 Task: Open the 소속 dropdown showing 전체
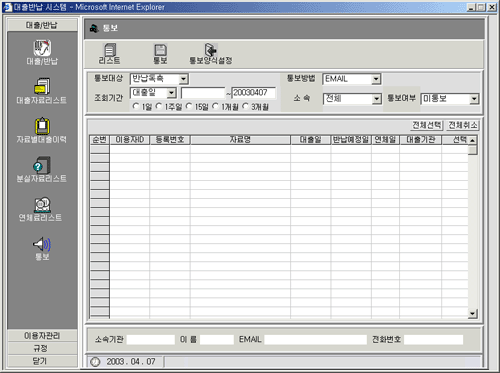(x=352, y=99)
